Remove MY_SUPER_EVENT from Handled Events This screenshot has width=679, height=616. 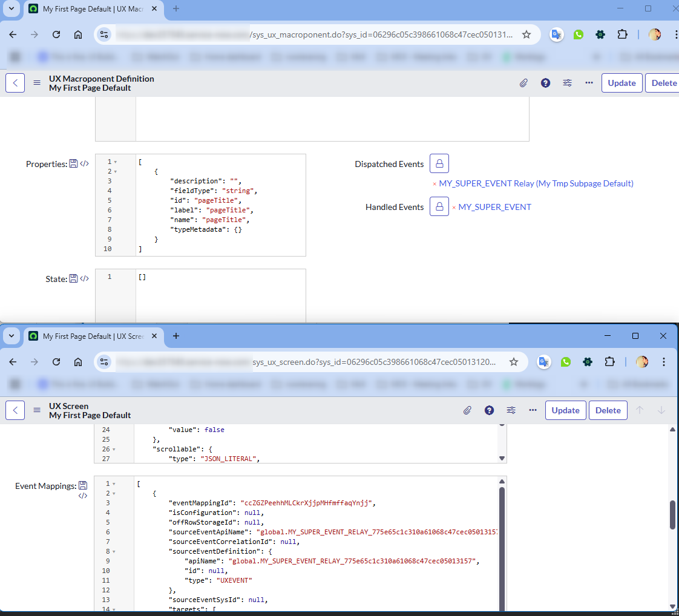(x=454, y=208)
